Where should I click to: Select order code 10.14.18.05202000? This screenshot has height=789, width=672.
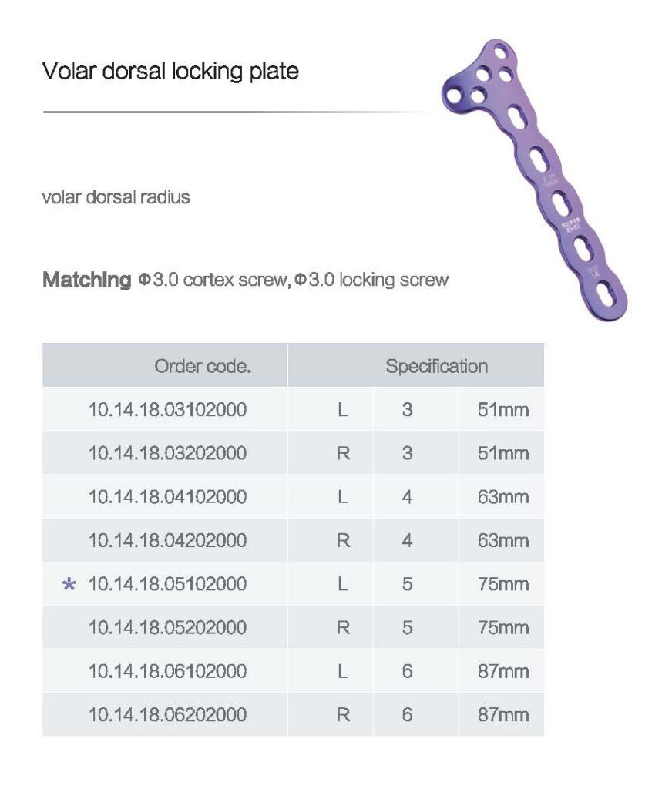coord(168,627)
